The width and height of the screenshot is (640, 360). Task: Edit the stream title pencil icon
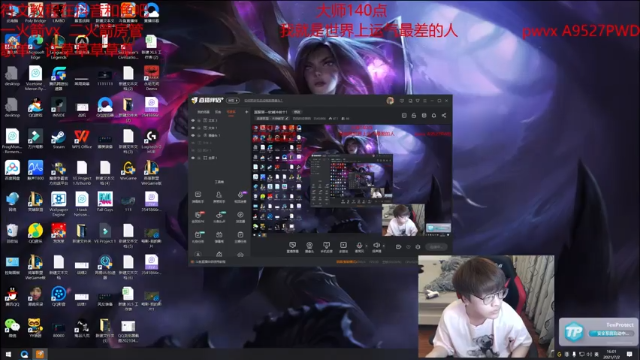[287, 118]
